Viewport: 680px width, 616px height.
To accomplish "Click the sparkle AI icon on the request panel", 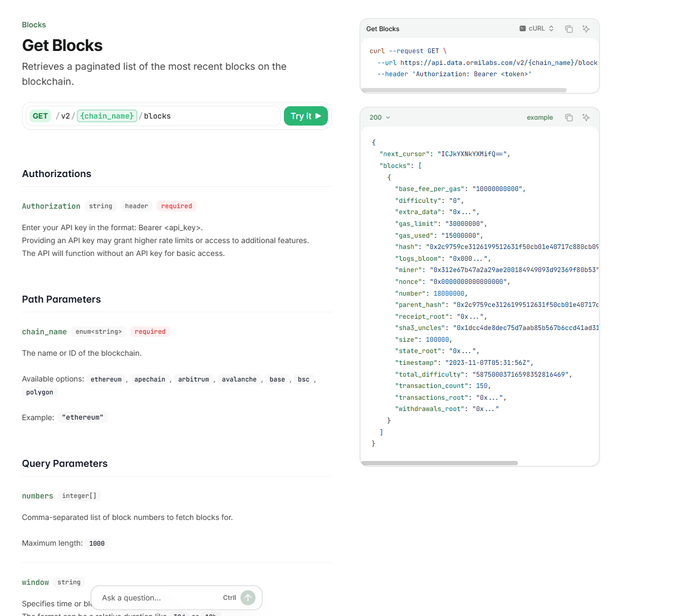I will [x=586, y=29].
